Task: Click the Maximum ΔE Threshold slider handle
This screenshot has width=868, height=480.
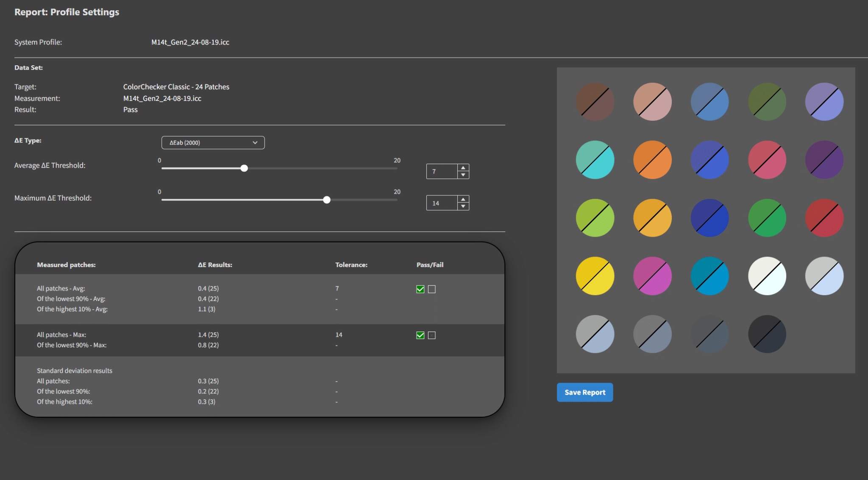Action: tap(327, 200)
